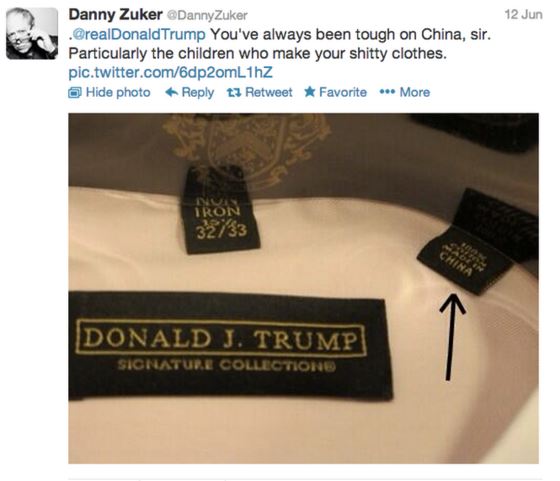Click the Reply arrow icon
Screen dimensions: 560x481
click(172, 92)
